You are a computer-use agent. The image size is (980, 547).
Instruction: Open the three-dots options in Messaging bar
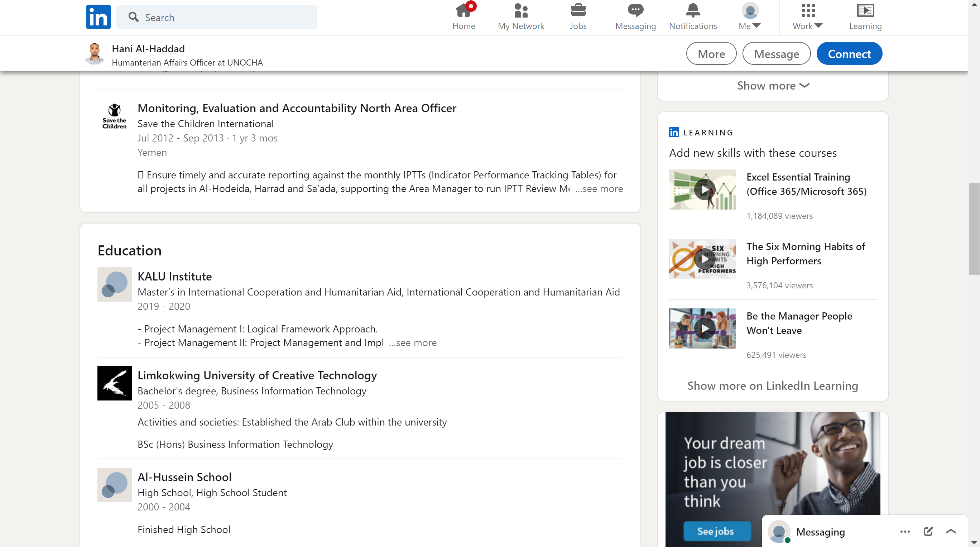(905, 531)
